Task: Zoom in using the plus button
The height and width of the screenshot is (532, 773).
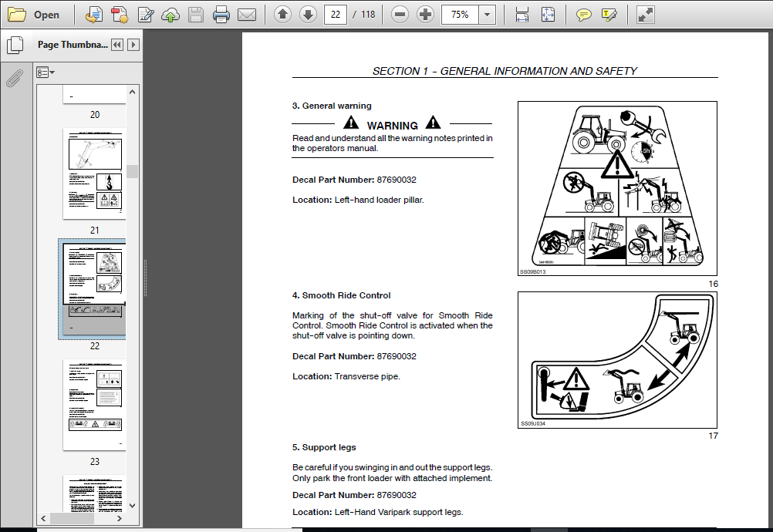Action: [425, 15]
